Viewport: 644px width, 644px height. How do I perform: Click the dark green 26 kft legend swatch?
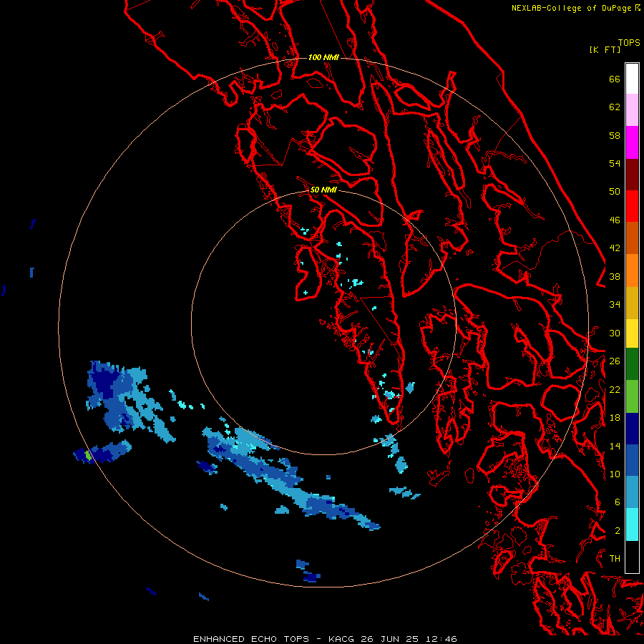pos(632,364)
